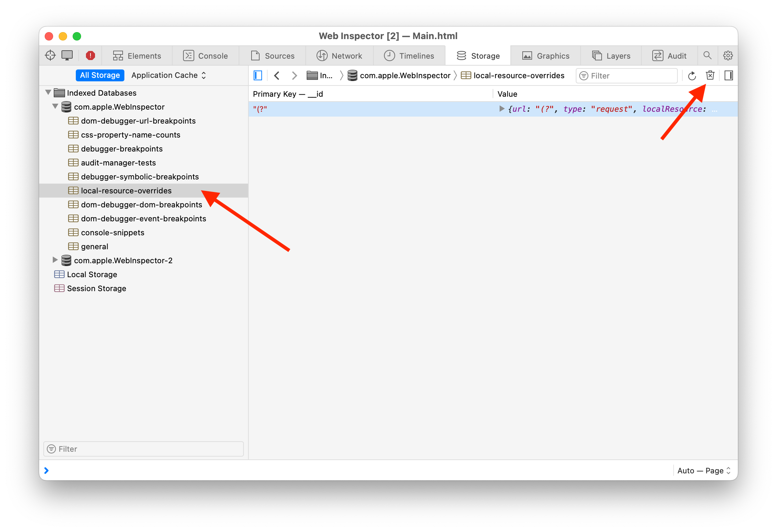Expand the value object disclosure triangle
Screen dimensions: 777x532
click(x=502, y=109)
